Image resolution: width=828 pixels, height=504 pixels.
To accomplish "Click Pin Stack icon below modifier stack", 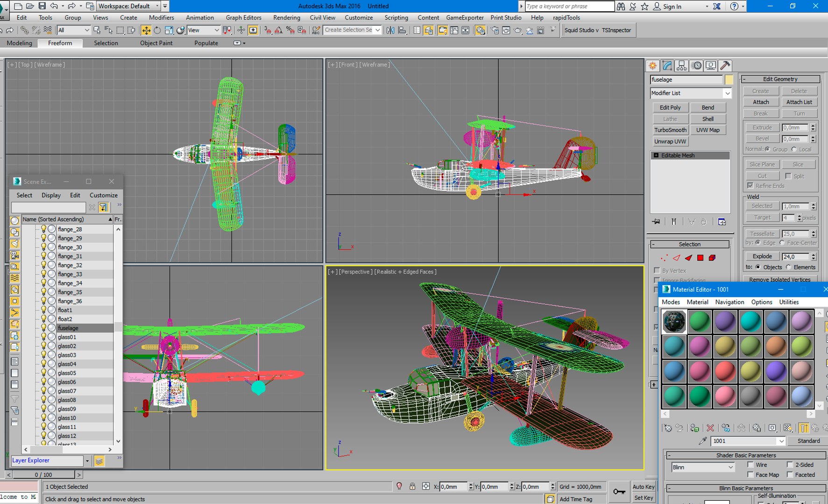I will click(657, 222).
